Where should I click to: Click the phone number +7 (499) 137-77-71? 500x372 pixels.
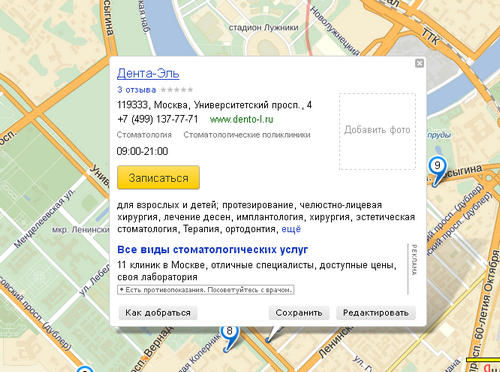(x=157, y=119)
